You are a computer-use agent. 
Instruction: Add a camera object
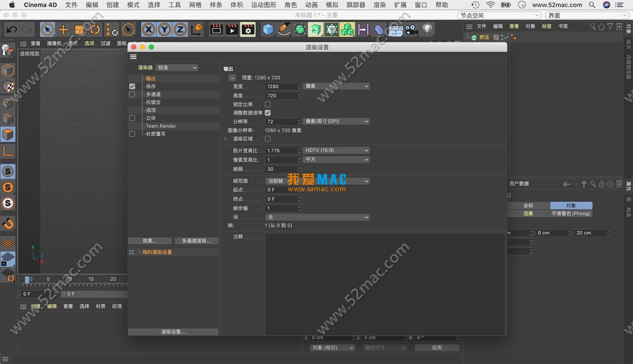411,29
